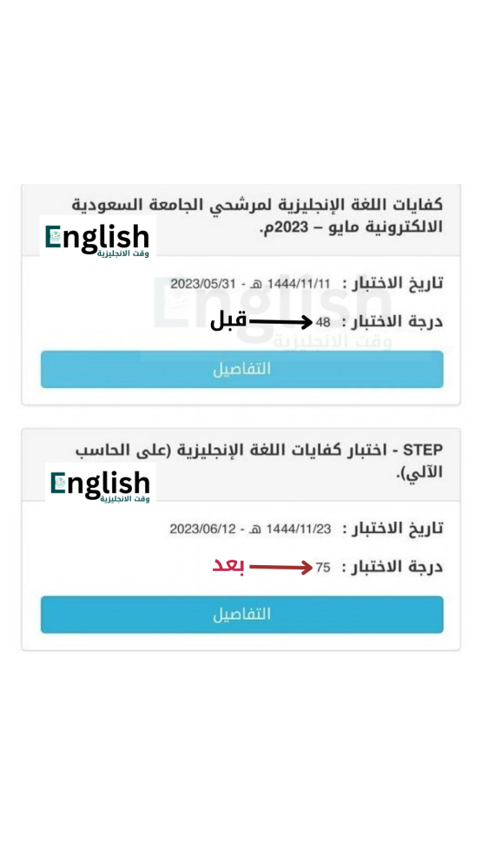Screen dimensions: 488x868
Task: Select the black word قبل
Action: [x=228, y=322]
